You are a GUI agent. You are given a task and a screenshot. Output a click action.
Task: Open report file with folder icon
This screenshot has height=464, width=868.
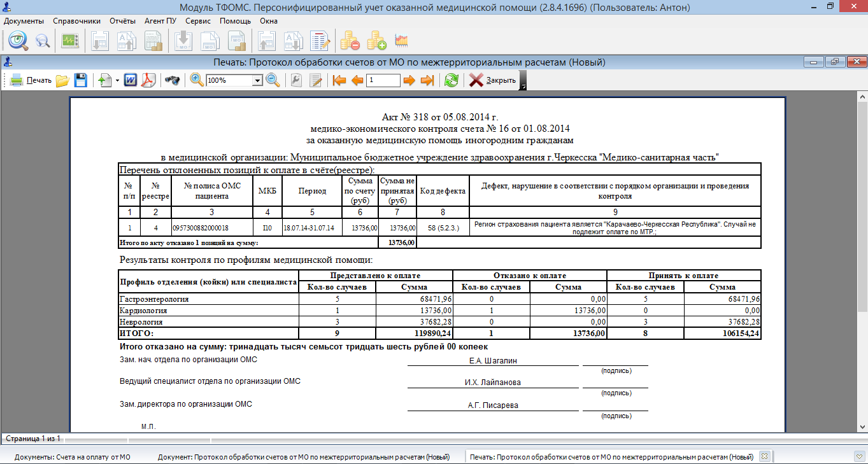62,80
